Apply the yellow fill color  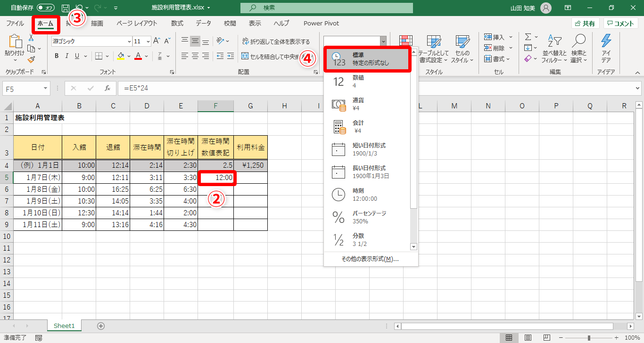(x=120, y=56)
